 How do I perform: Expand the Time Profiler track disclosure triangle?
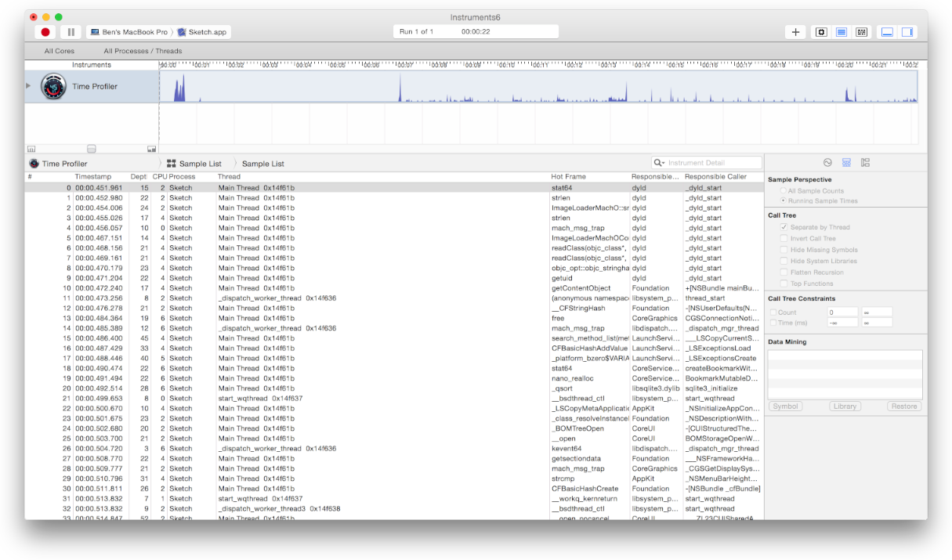click(29, 85)
